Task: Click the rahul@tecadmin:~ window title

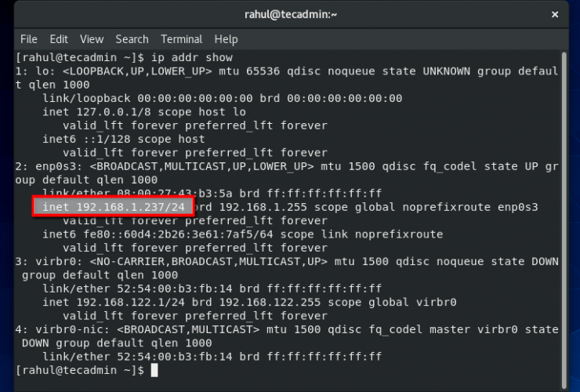Action: [289, 13]
